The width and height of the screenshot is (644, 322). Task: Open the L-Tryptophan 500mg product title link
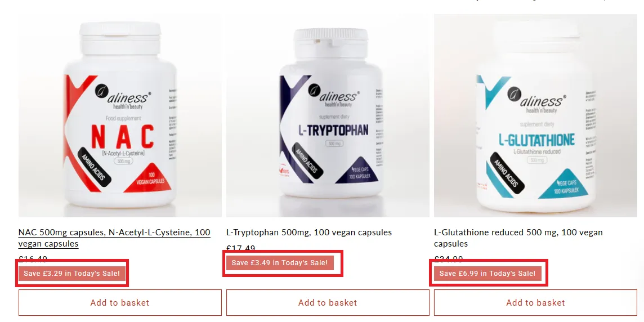309,232
